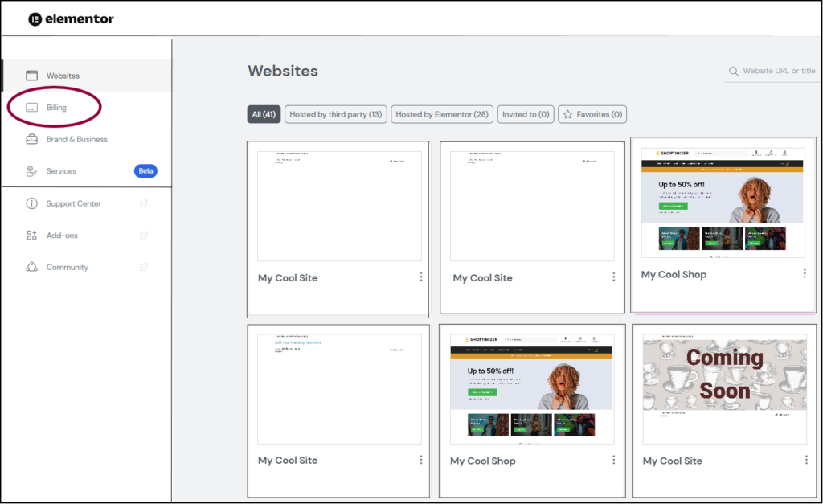Click the Support Center info icon
This screenshot has height=504, width=823.
(32, 203)
